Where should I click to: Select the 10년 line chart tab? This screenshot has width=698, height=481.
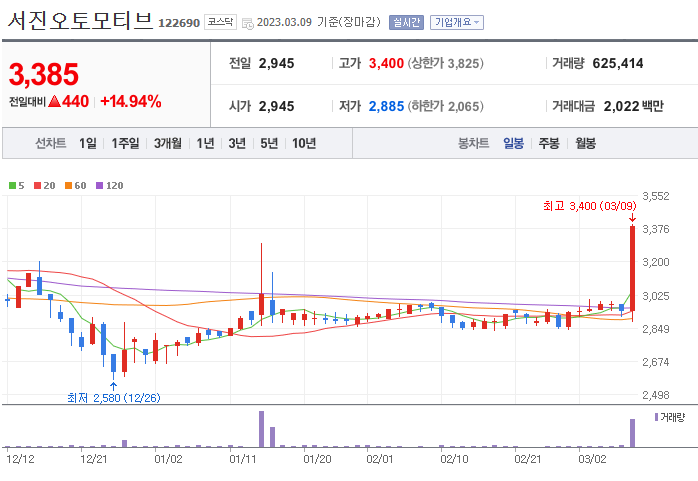click(304, 143)
